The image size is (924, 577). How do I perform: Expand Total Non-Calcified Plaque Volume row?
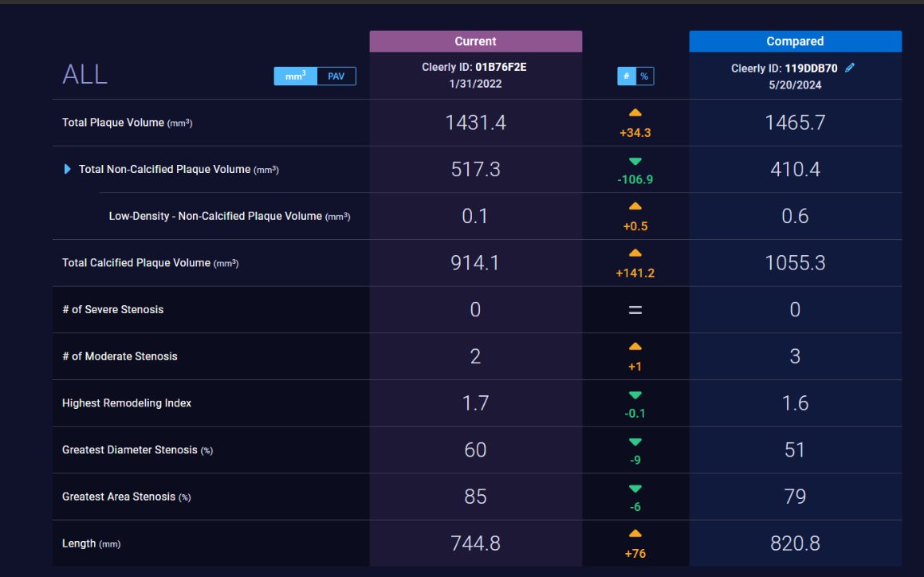(x=67, y=169)
